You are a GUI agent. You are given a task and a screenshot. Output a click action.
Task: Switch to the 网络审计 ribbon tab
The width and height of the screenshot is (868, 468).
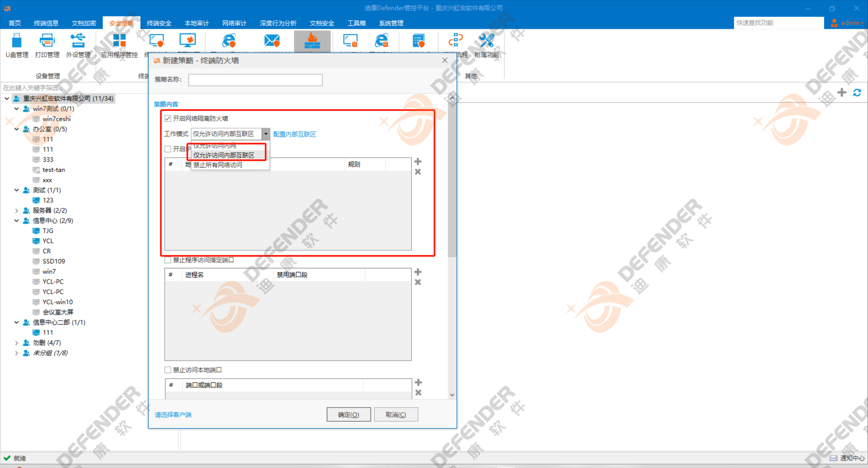click(x=234, y=23)
